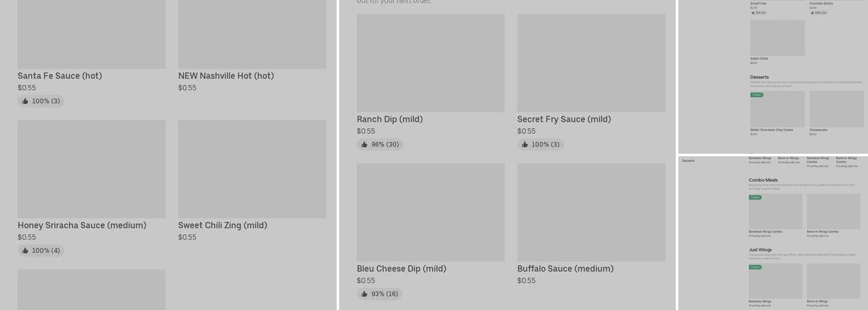Click Popular badge on Skillet Chocolate Chip Cookie
The height and width of the screenshot is (310, 868).
756,95
